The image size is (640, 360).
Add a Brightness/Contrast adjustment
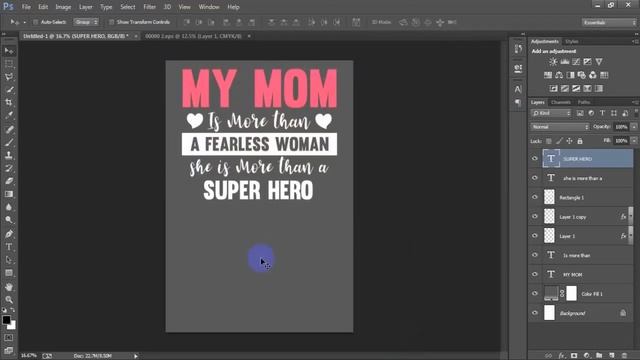coord(553,62)
